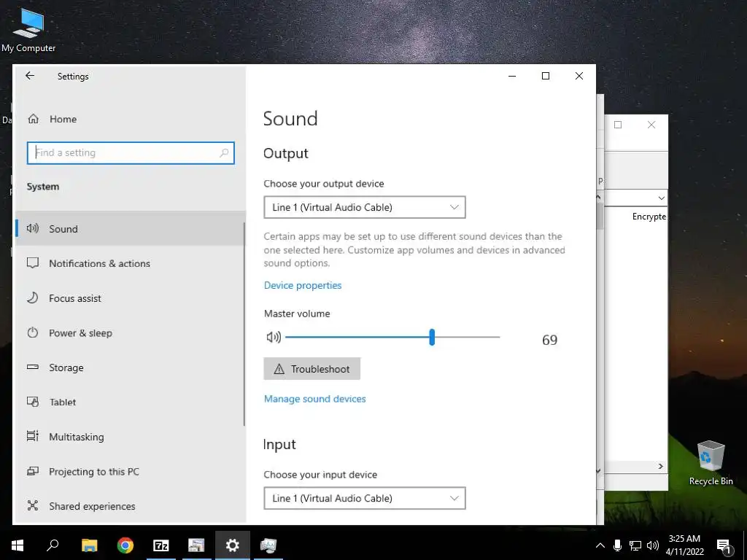Open Shared experiences settings
The width and height of the screenshot is (747, 560).
click(x=130, y=506)
